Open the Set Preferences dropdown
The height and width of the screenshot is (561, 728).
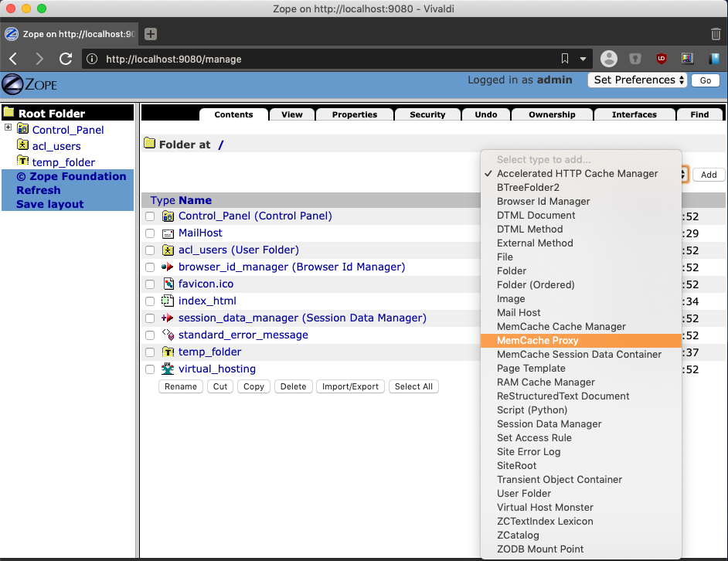click(637, 80)
